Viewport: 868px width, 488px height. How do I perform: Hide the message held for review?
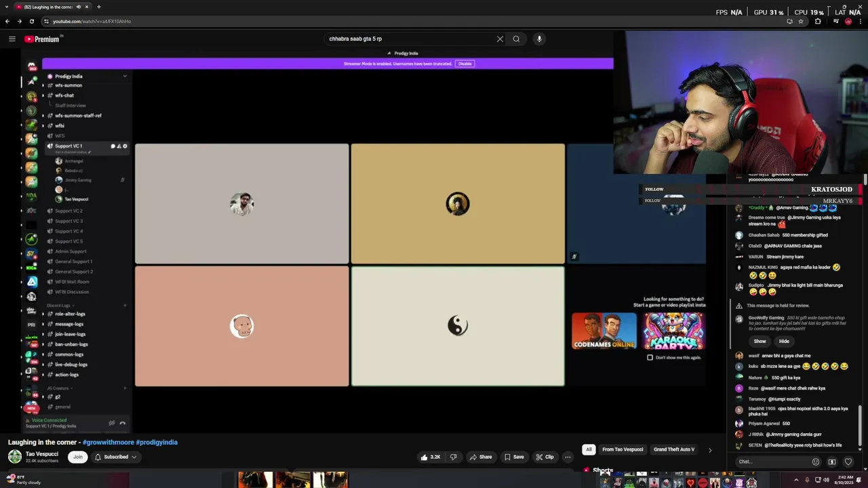point(784,342)
